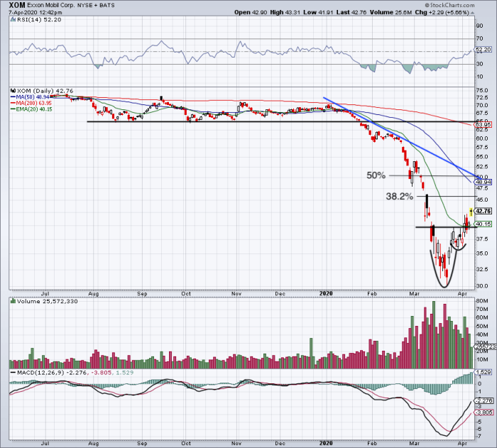Click the candlestick icon beside XOM (Daily)
Image resolution: width=497 pixels, height=448 pixels.
(13, 91)
